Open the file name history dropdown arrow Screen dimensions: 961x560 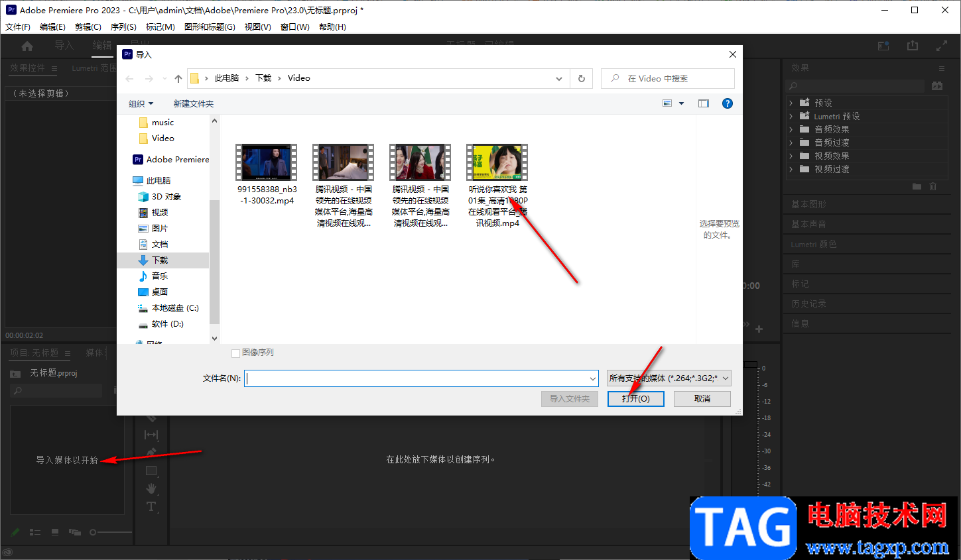pyautogui.click(x=593, y=378)
